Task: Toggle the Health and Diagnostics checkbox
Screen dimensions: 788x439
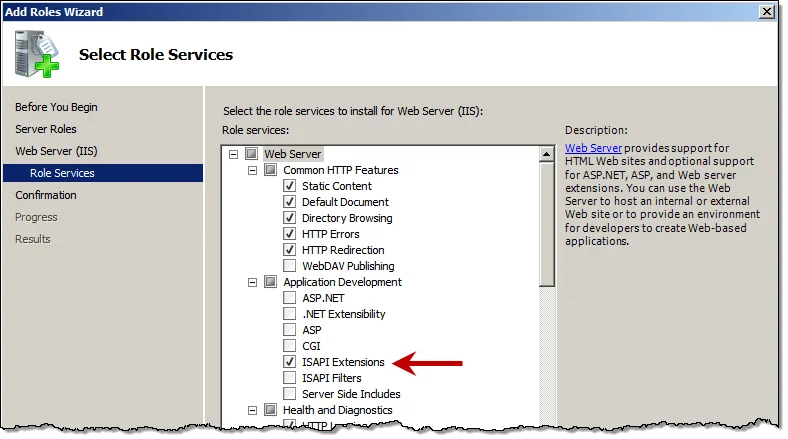Action: click(x=270, y=410)
